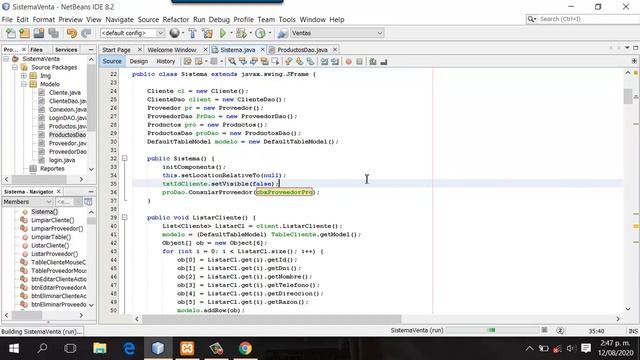Click the Last Edit icon next to History

(x=187, y=62)
